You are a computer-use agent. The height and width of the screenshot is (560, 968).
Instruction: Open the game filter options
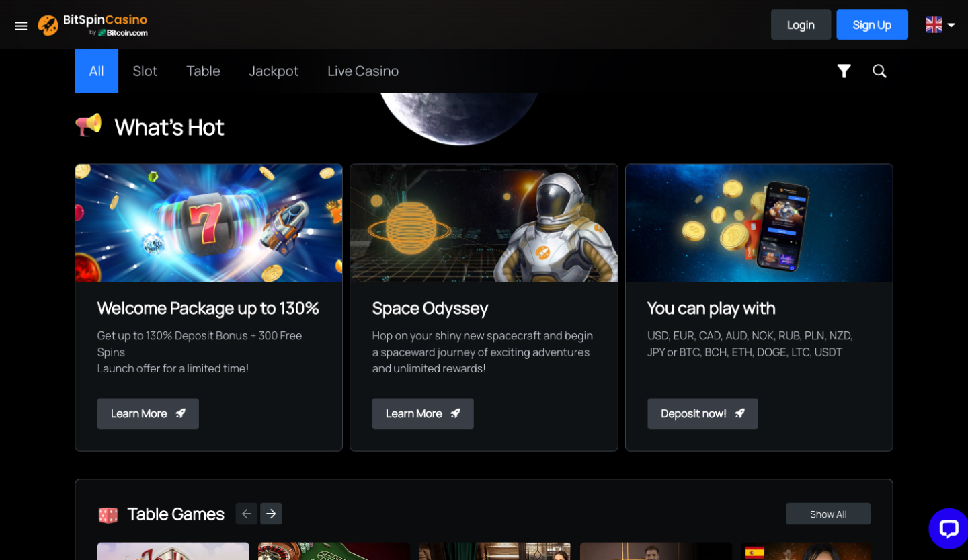(844, 71)
